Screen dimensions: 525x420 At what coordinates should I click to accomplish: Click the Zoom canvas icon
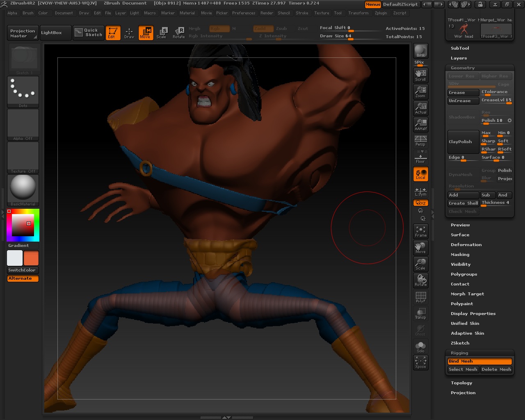(x=420, y=91)
